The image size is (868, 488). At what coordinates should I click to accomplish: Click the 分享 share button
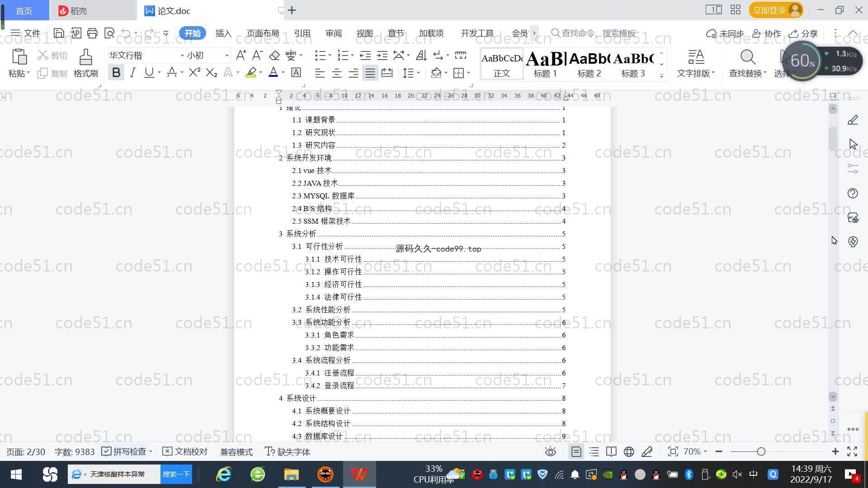tap(803, 33)
